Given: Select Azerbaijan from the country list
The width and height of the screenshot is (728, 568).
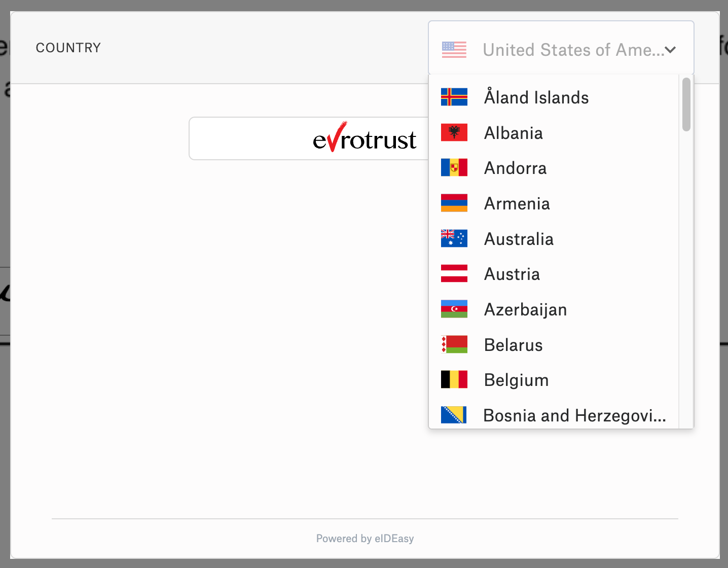Looking at the screenshot, I should [x=525, y=309].
